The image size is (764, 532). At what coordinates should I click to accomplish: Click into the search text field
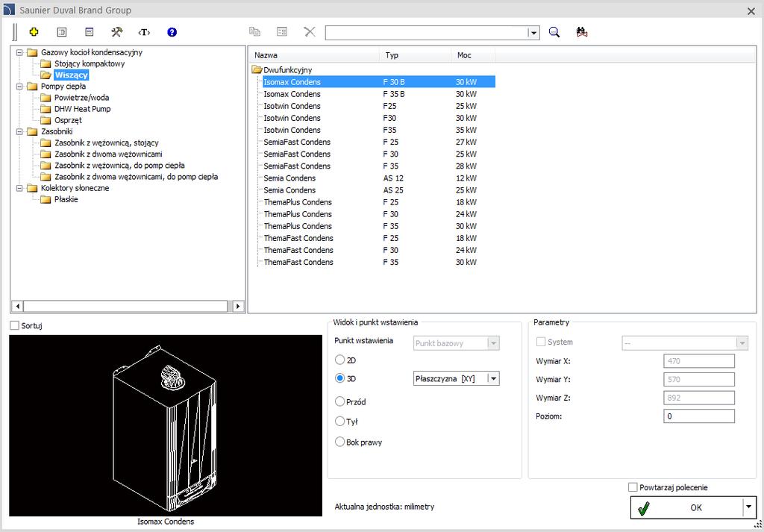click(427, 33)
